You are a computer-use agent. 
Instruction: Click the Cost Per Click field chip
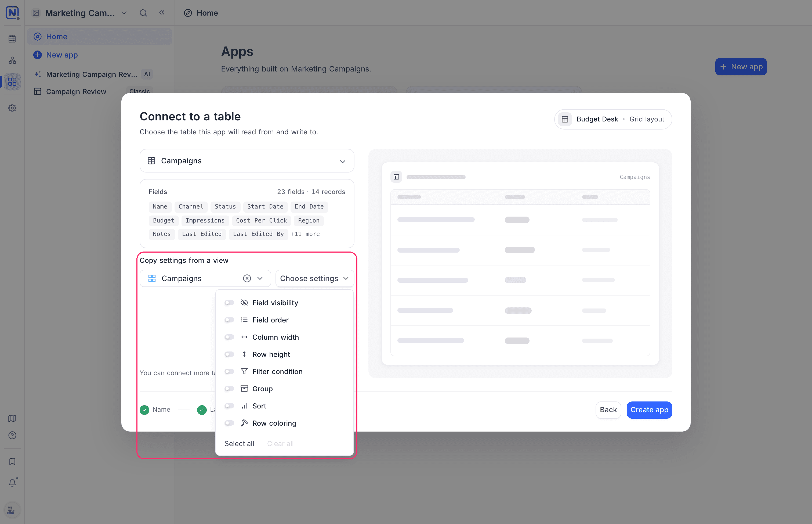click(261, 221)
